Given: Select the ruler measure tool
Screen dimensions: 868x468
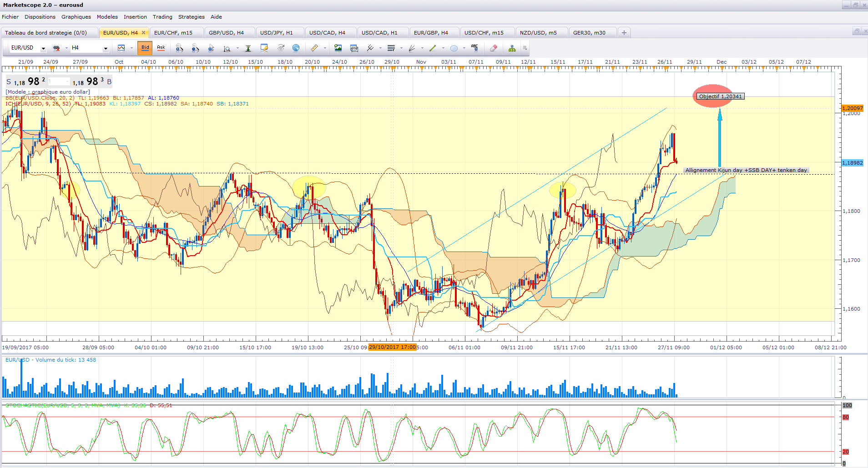Looking at the screenshot, I should tap(314, 48).
